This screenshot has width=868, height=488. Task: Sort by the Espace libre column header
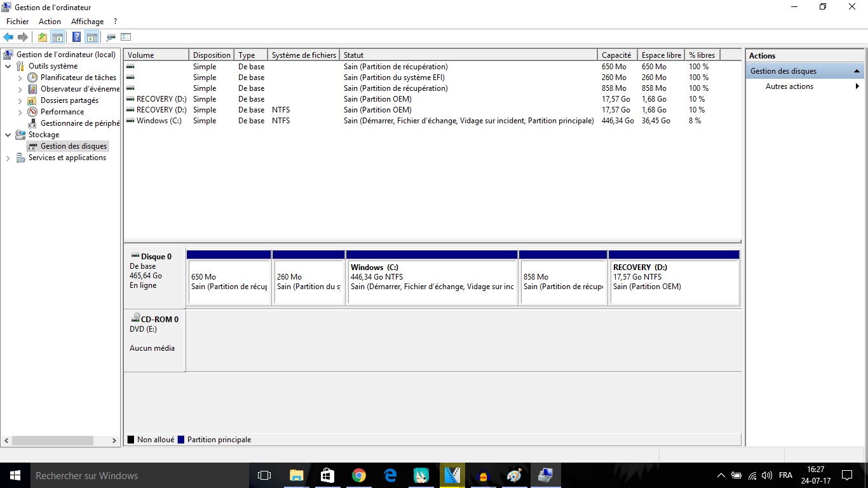661,55
